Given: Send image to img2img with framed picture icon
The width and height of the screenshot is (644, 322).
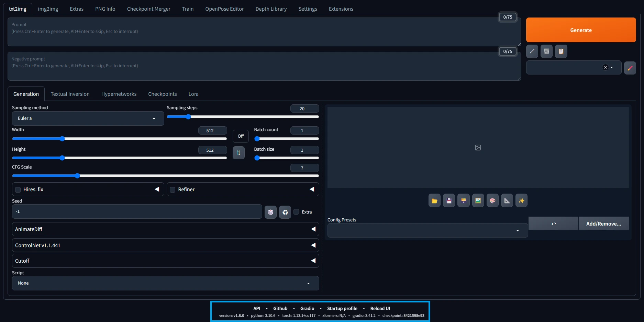Looking at the screenshot, I should 478,200.
